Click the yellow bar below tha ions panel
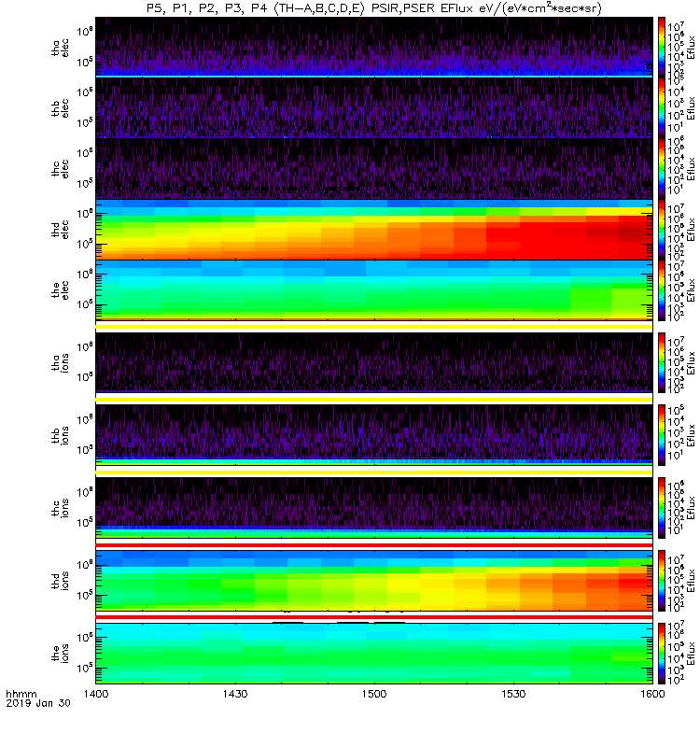Screen dimensions: 700x747 pos(374,400)
